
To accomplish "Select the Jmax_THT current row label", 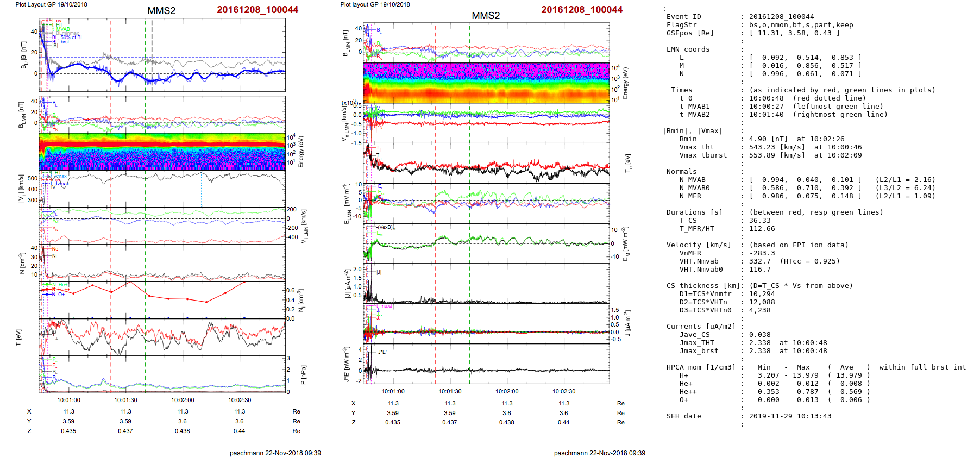I will (x=696, y=343).
